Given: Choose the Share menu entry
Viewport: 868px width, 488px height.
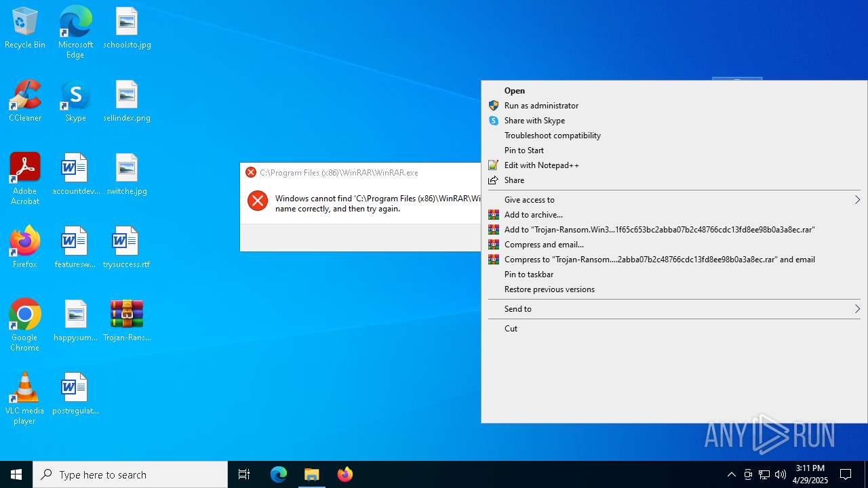Looking at the screenshot, I should point(674,180).
